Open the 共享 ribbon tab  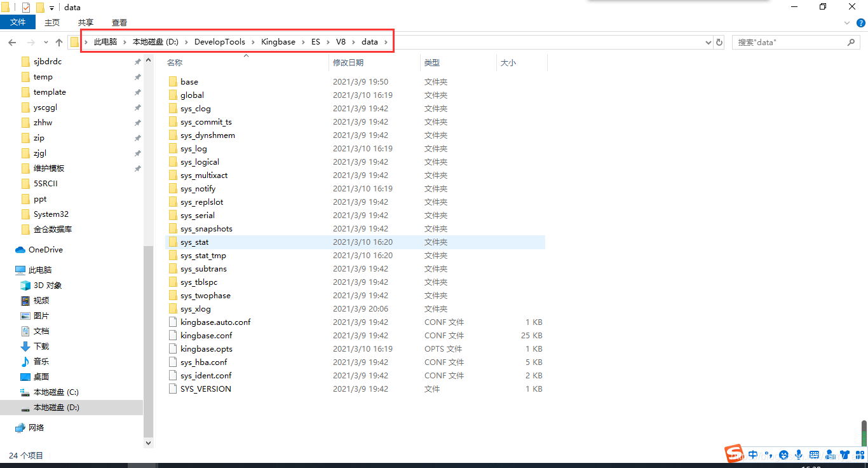click(x=86, y=22)
